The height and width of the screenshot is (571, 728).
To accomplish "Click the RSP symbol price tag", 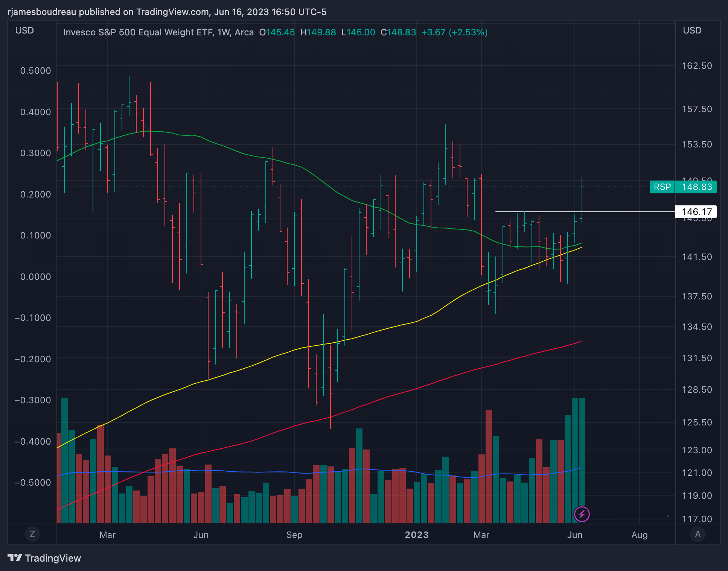I will point(662,187).
